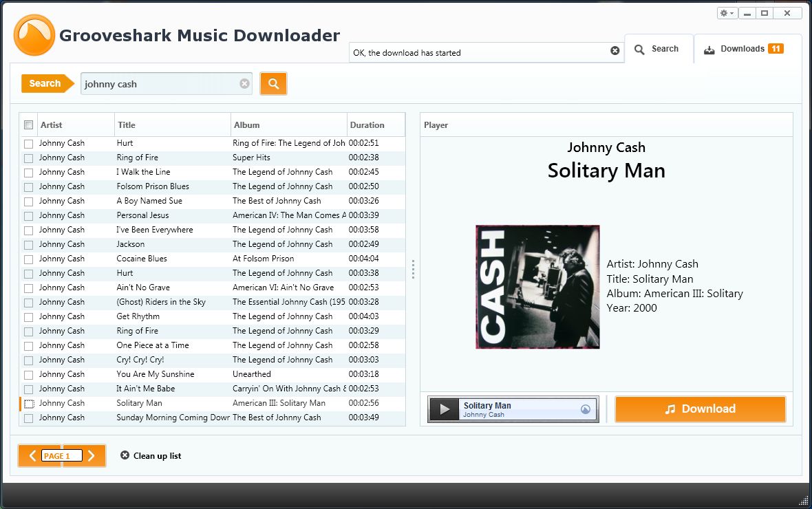Toggle the select-all checkbox in header
The image size is (812, 509).
pos(28,124)
